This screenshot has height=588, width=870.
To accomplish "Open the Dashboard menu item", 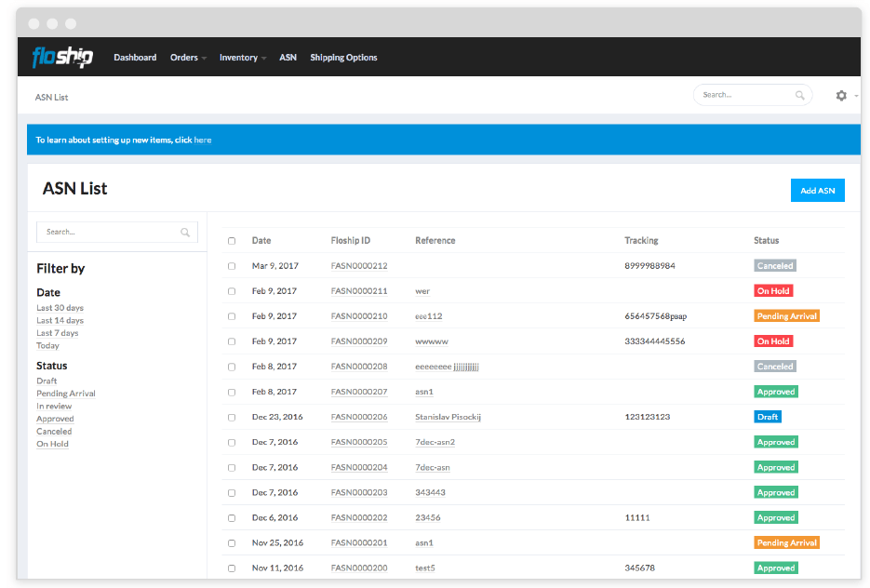I will coord(135,58).
